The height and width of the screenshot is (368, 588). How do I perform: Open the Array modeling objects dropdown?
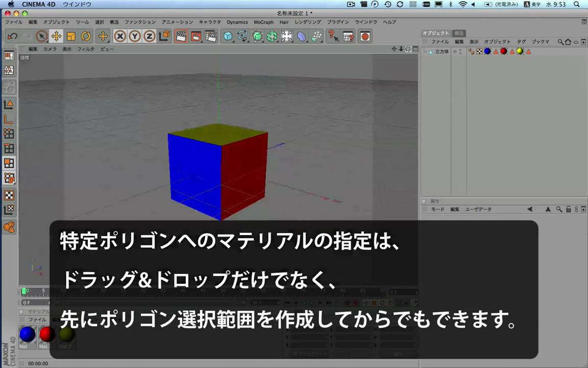coord(272,36)
